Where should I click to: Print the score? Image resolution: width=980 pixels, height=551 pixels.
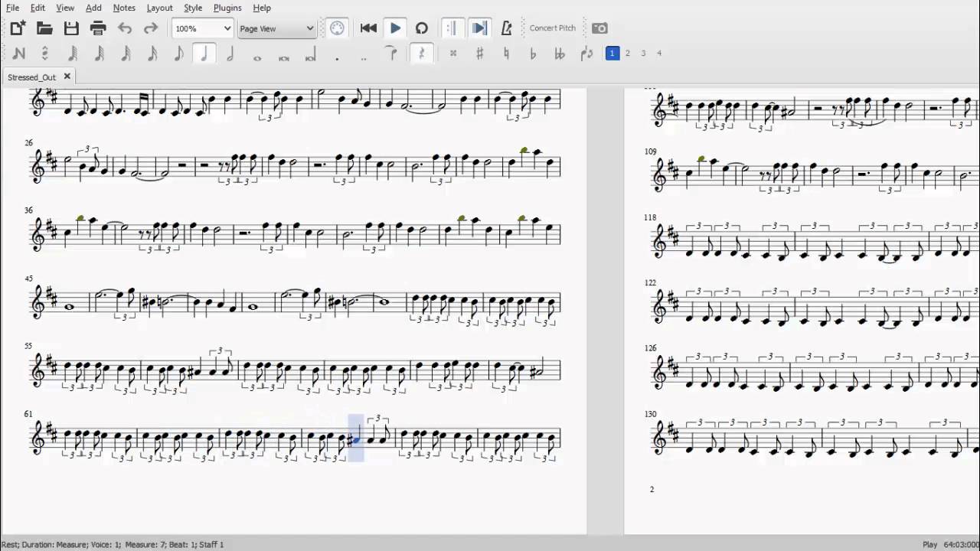[x=98, y=28]
